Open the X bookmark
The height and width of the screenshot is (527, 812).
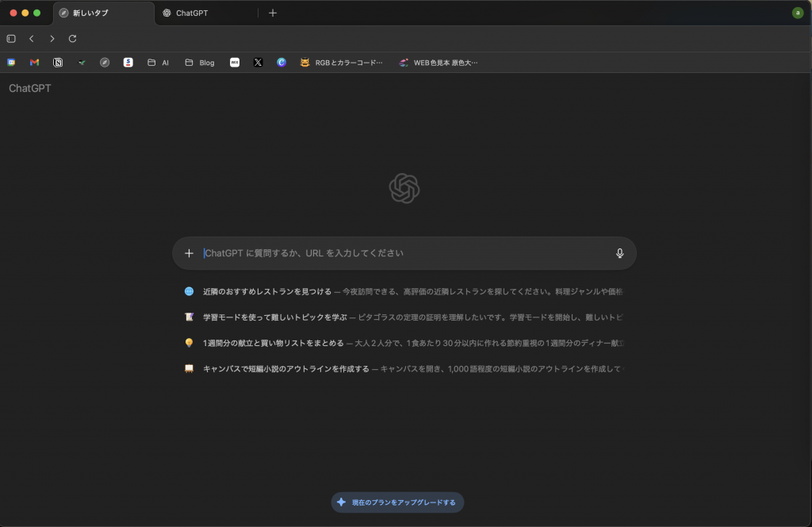click(x=258, y=62)
